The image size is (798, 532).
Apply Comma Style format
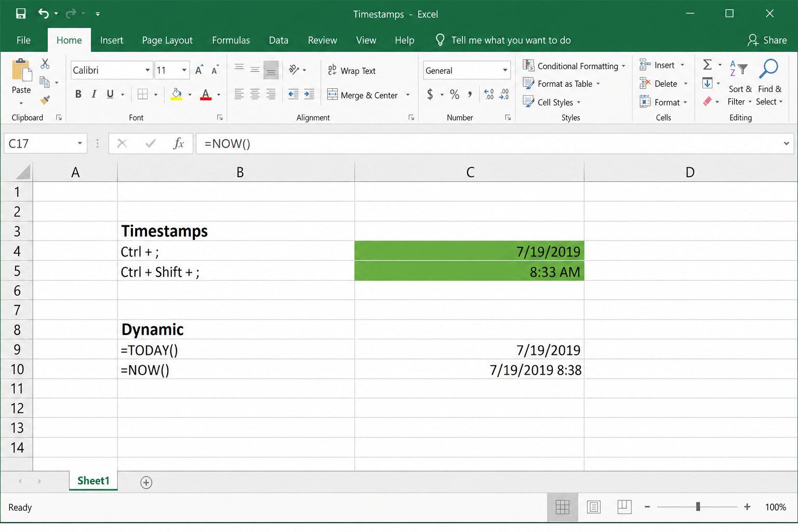tap(470, 94)
